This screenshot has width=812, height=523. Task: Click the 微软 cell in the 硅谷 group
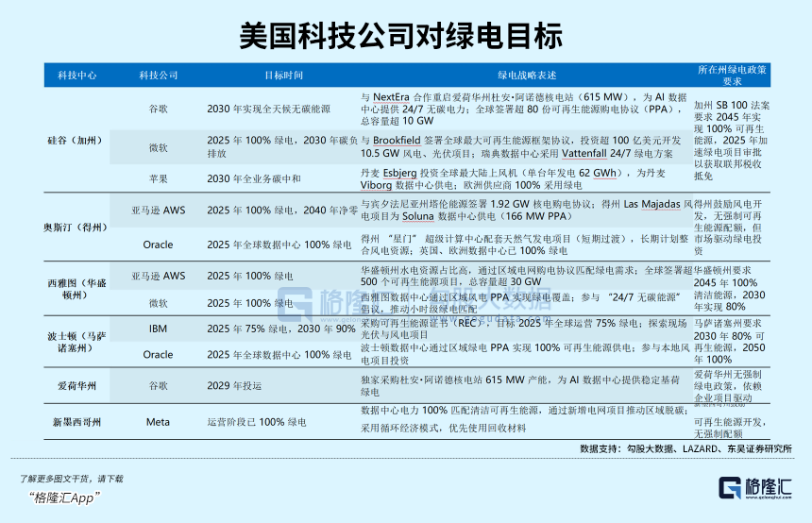coord(159,147)
